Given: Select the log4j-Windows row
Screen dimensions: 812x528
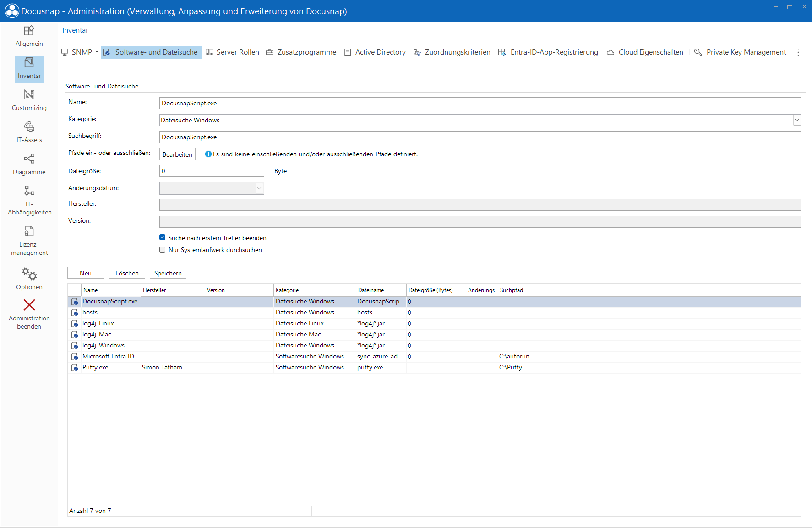Looking at the screenshot, I should point(434,346).
